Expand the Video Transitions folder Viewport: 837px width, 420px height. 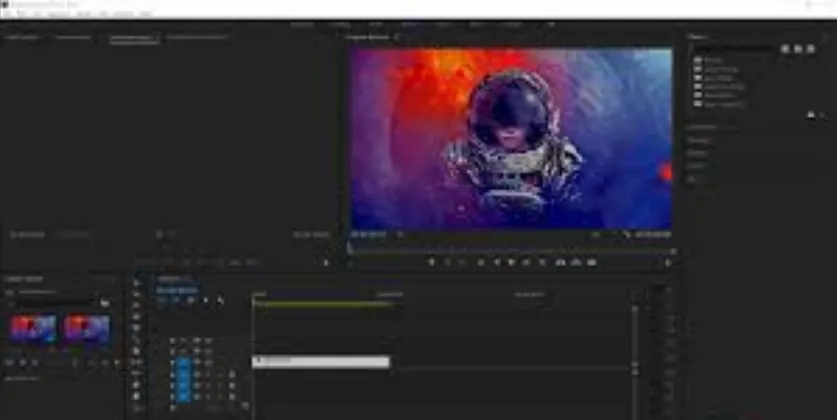pyautogui.click(x=719, y=104)
